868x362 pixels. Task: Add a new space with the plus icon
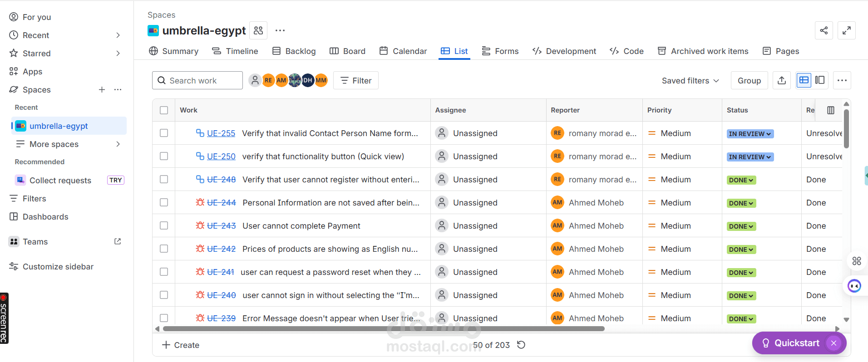point(102,89)
